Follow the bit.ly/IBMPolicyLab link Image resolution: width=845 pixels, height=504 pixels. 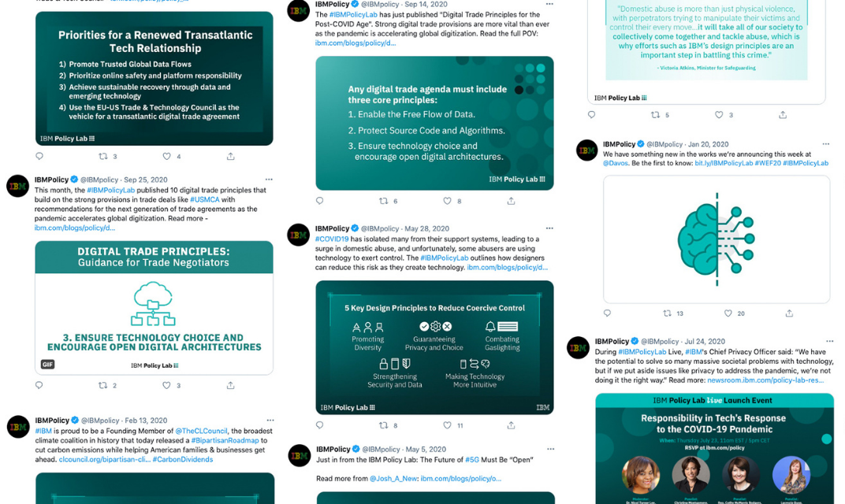pos(723,163)
